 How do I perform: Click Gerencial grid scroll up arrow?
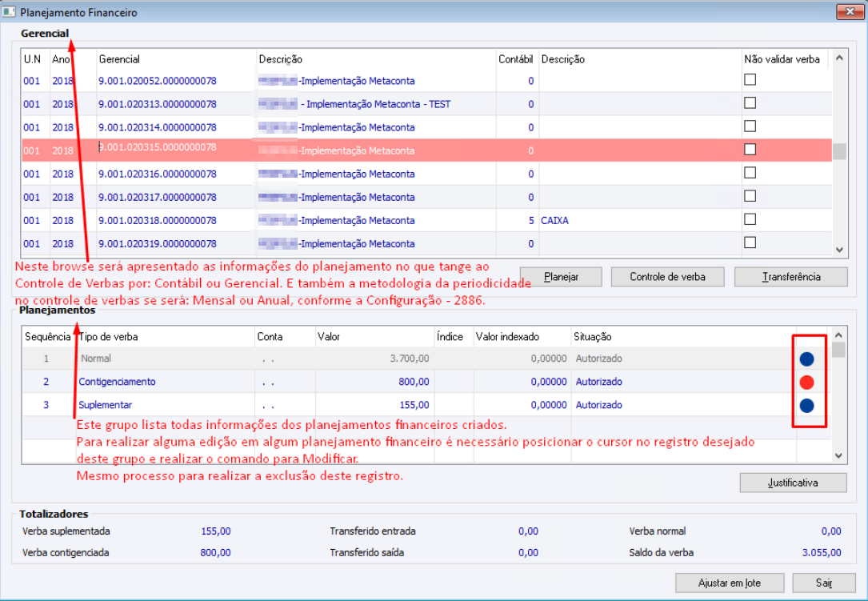click(839, 58)
